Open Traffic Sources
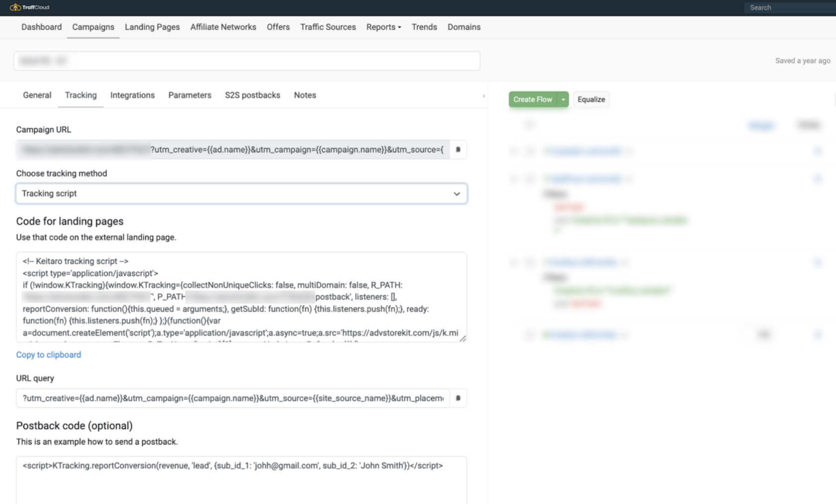The width and height of the screenshot is (836, 504). click(x=328, y=27)
